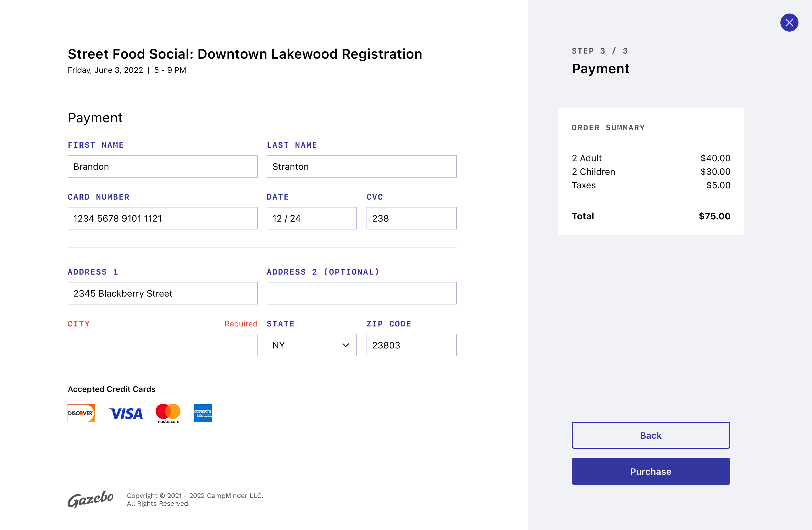
Task: Open the State dropdown showing NY
Action: 312,345
